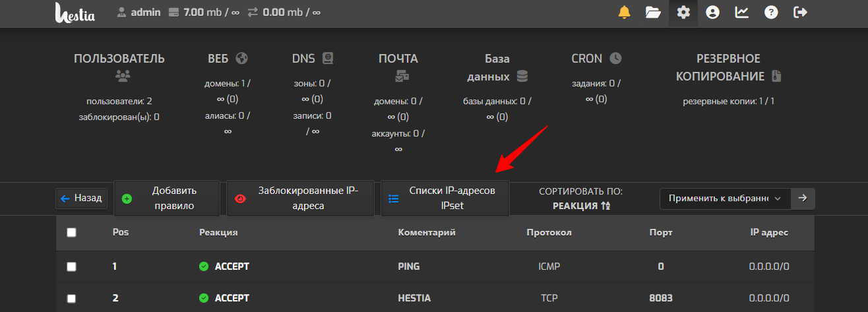Click the users group icon under ПОЛЬЗОВАТЕЛЬ
The image size is (868, 312).
click(123, 76)
